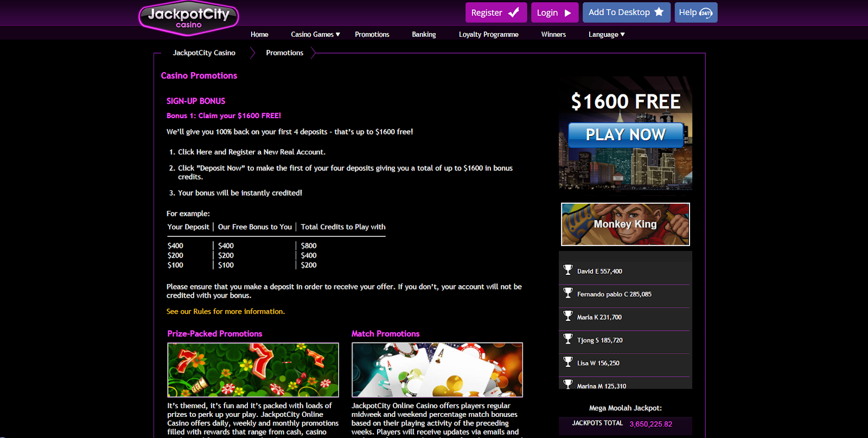Viewport: 868px width, 438px height.
Task: Click the JackpotCity casino logo
Action: click(x=188, y=17)
